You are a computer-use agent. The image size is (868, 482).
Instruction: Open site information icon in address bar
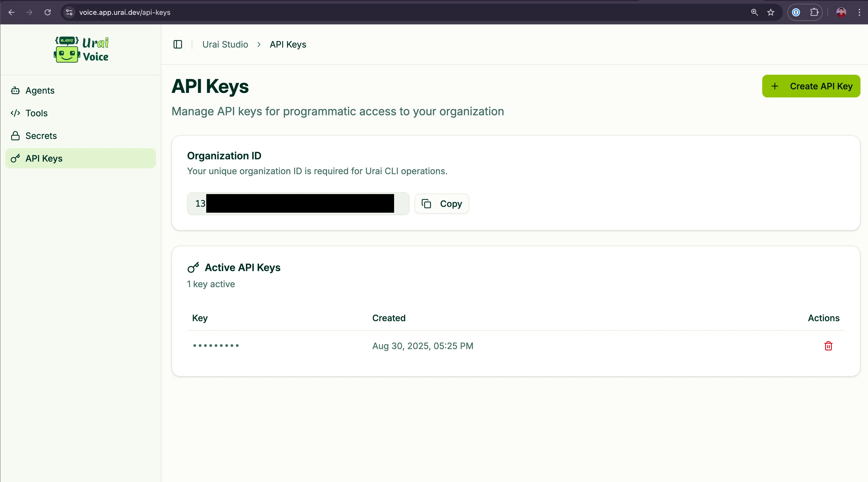tap(69, 13)
